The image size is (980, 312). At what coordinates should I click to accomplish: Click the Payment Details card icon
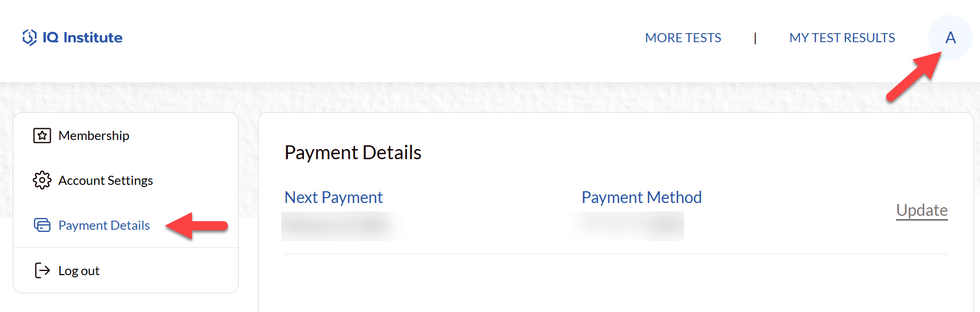(42, 225)
